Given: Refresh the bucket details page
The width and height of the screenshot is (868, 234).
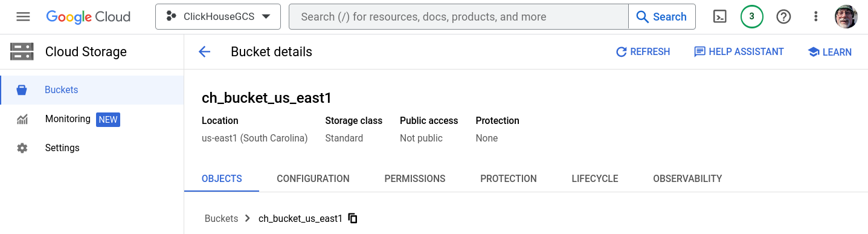Looking at the screenshot, I should point(643,52).
